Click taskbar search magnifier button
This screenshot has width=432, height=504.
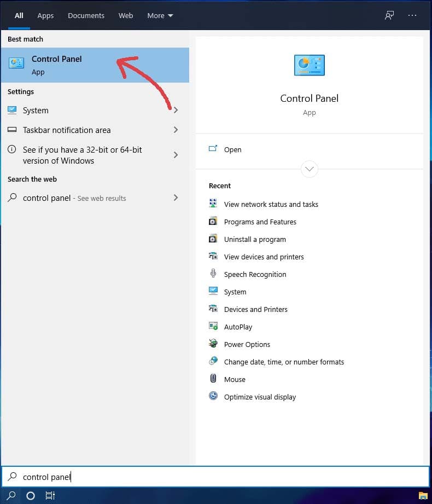point(11,495)
